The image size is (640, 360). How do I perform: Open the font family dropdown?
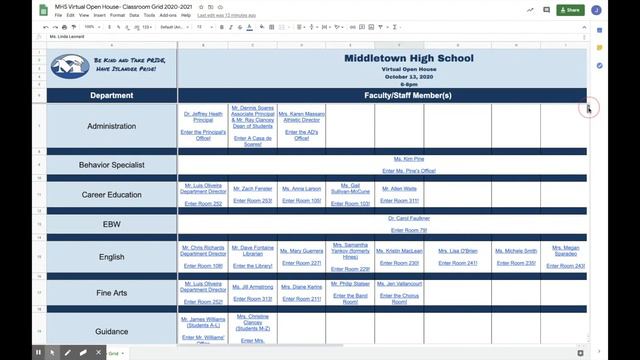174,27
